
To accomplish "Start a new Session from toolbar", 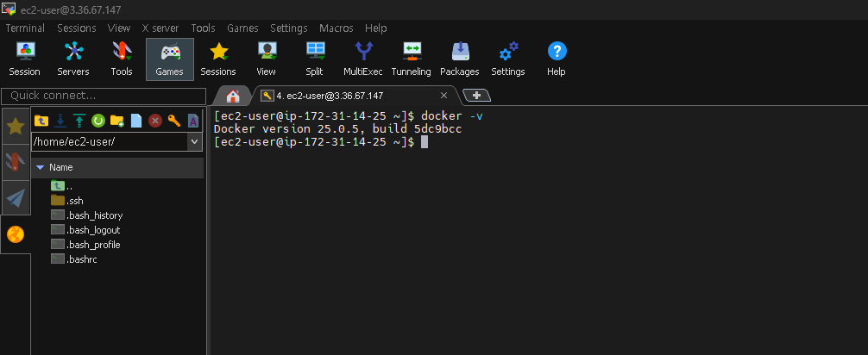I will tap(24, 59).
